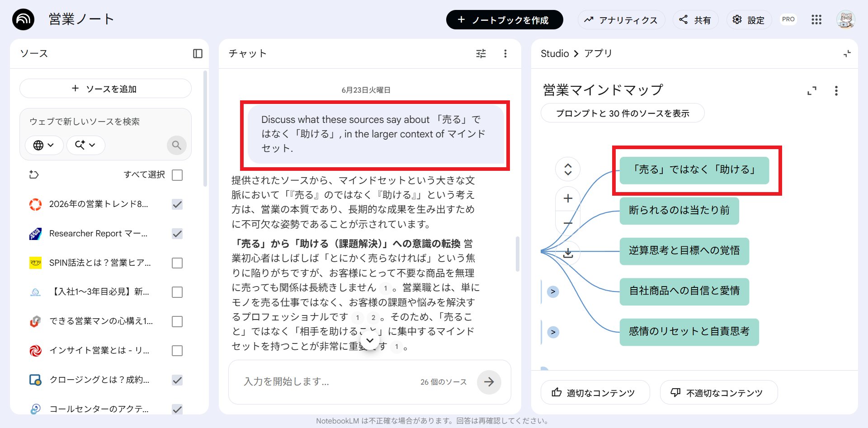The height and width of the screenshot is (428, 868).
Task: Click the アプリ breadcrumb item
Action: click(x=598, y=53)
